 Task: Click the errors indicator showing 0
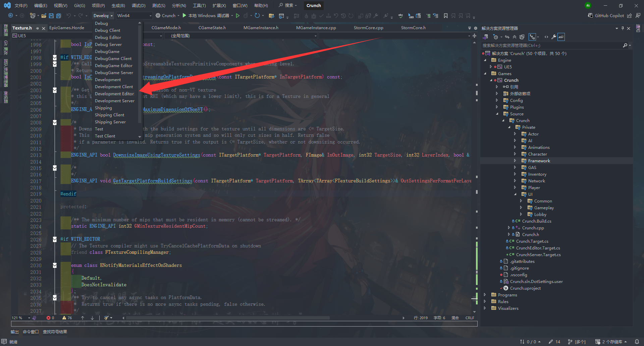point(50,318)
